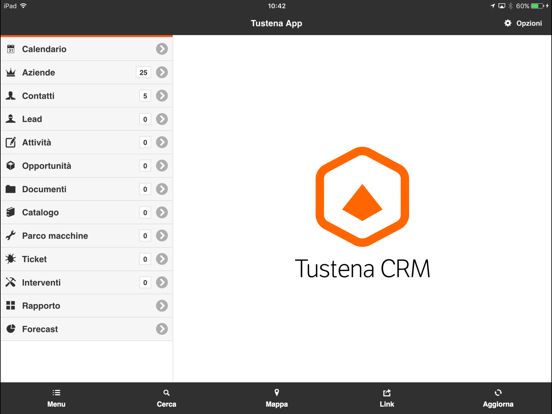Click the bug icon beside Ticket
Screen dimensions: 552x414
pyautogui.click(x=11, y=259)
